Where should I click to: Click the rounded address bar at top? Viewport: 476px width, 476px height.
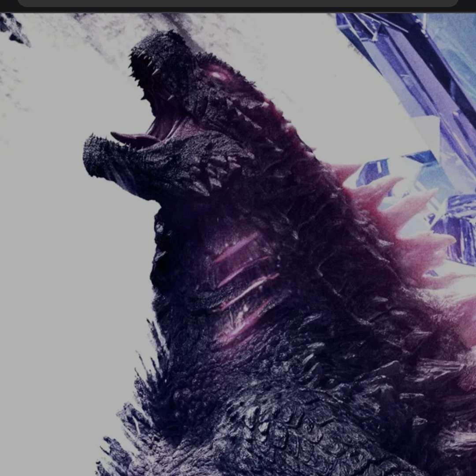tap(238, 3)
